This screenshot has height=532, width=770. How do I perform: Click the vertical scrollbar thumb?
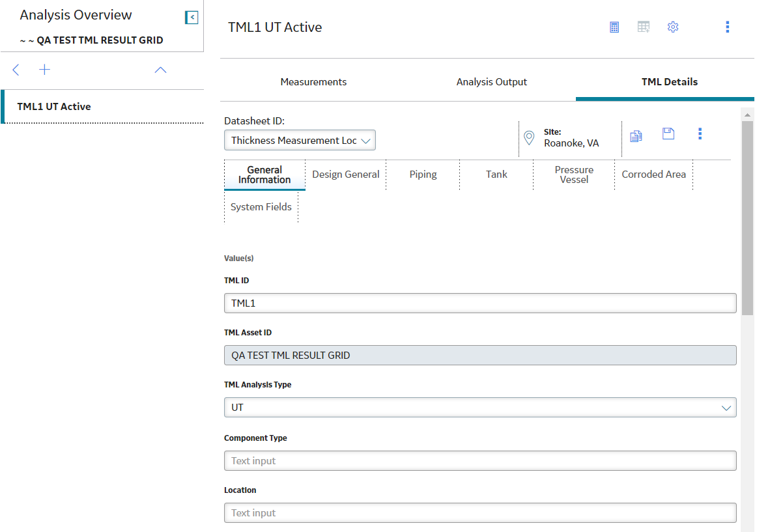click(x=747, y=218)
